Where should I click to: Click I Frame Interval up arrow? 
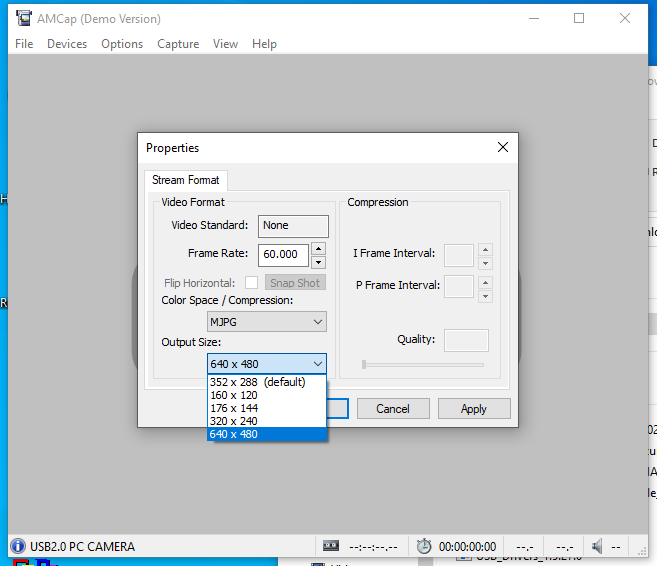485,250
